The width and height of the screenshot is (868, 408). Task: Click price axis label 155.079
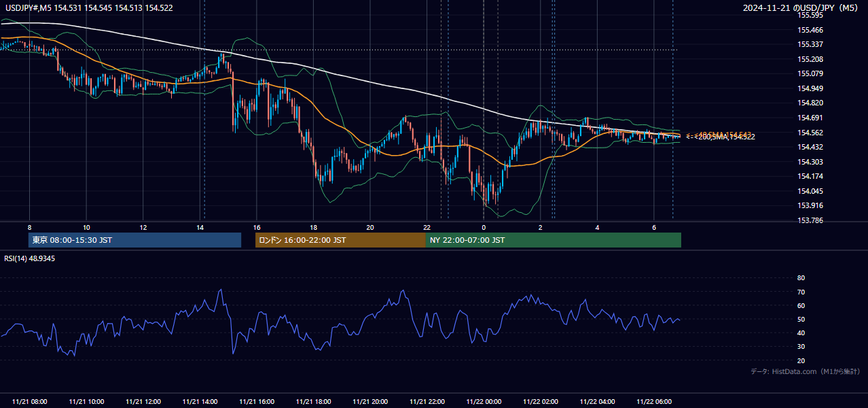tap(810, 73)
